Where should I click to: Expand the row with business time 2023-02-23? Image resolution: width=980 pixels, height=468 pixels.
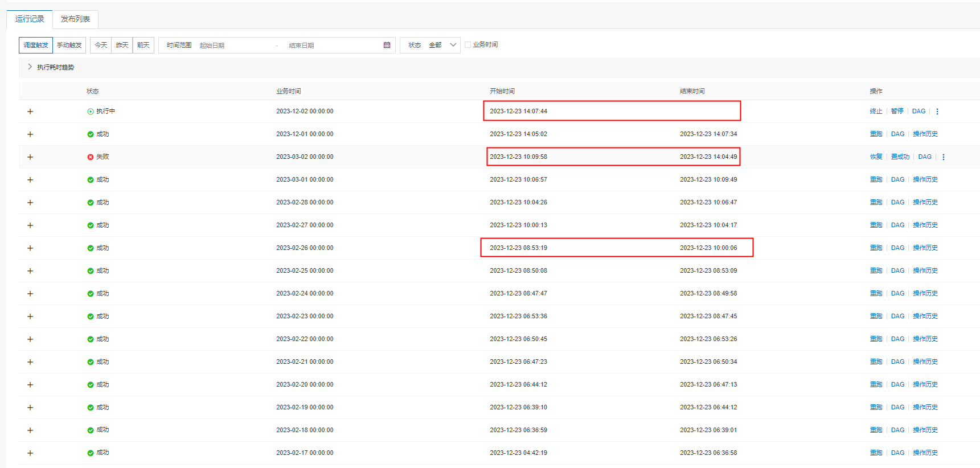(x=30, y=317)
